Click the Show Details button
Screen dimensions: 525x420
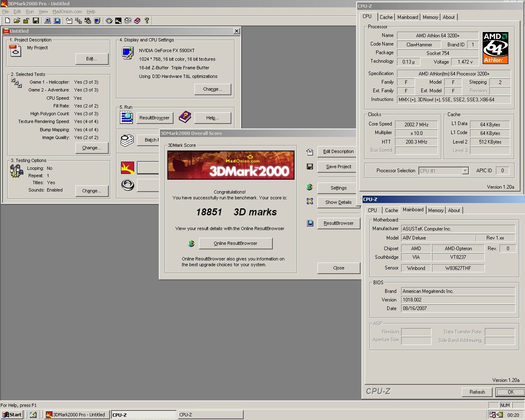338,202
